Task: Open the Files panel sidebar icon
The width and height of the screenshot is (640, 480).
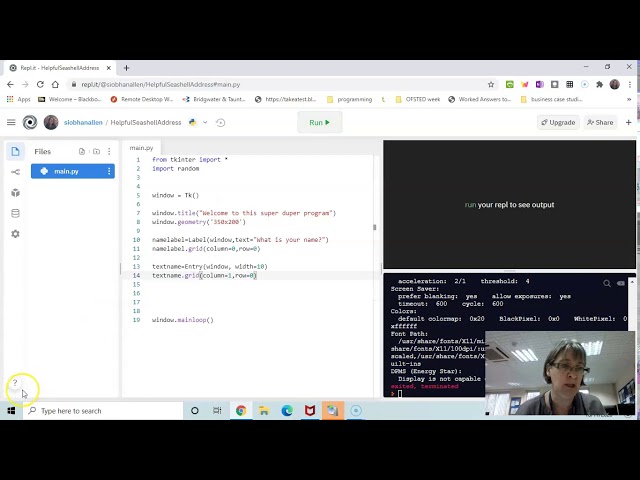Action: click(15, 151)
